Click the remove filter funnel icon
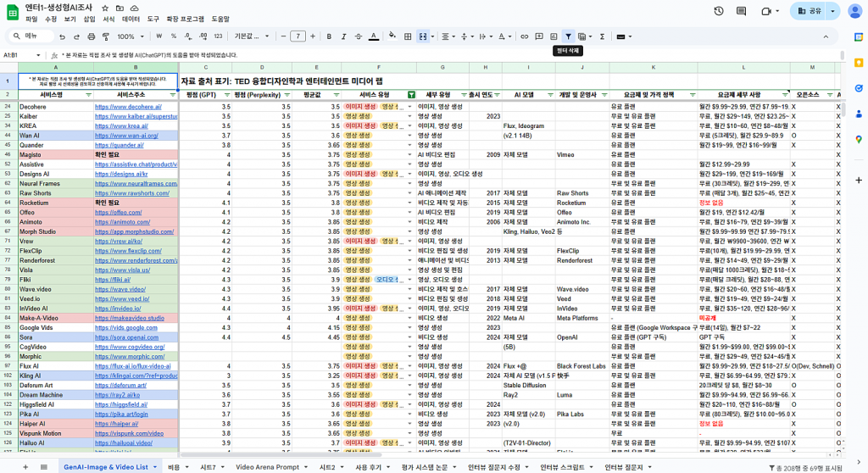Viewport: 868px width, 473px height. click(x=568, y=36)
